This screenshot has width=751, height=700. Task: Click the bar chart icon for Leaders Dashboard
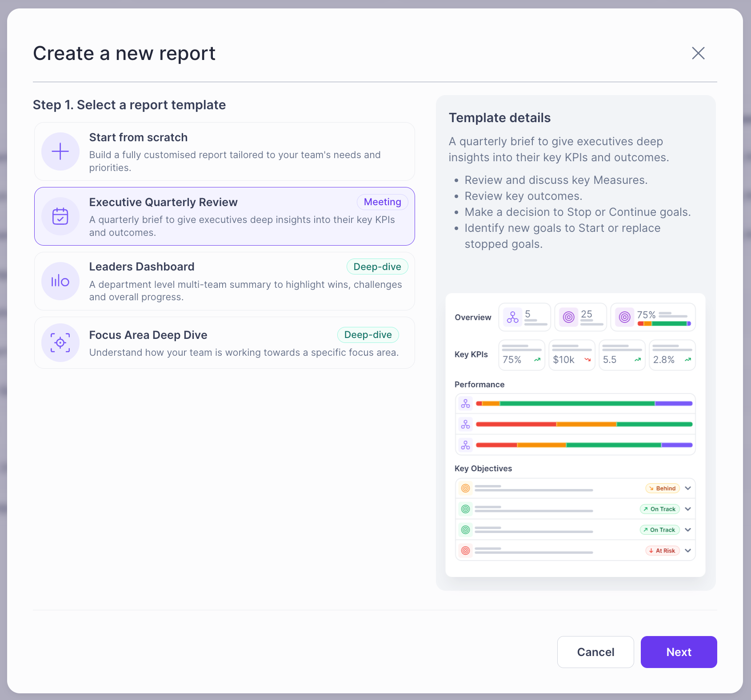point(60,281)
